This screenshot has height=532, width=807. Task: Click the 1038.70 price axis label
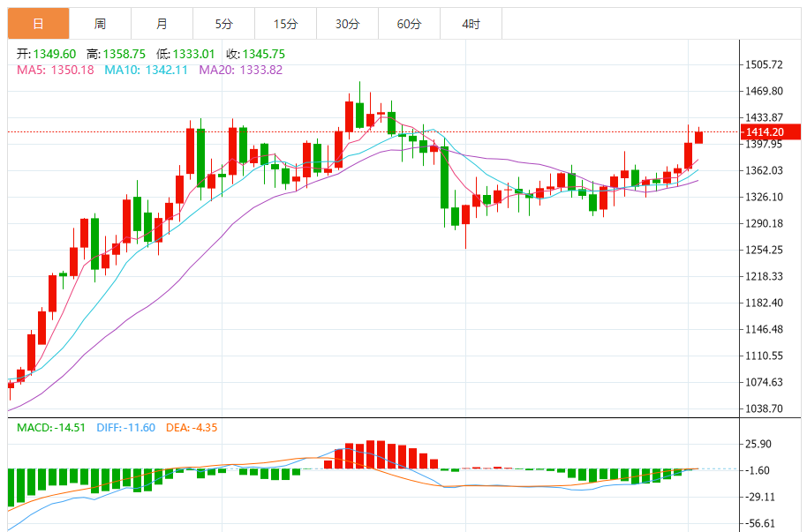[765, 408]
